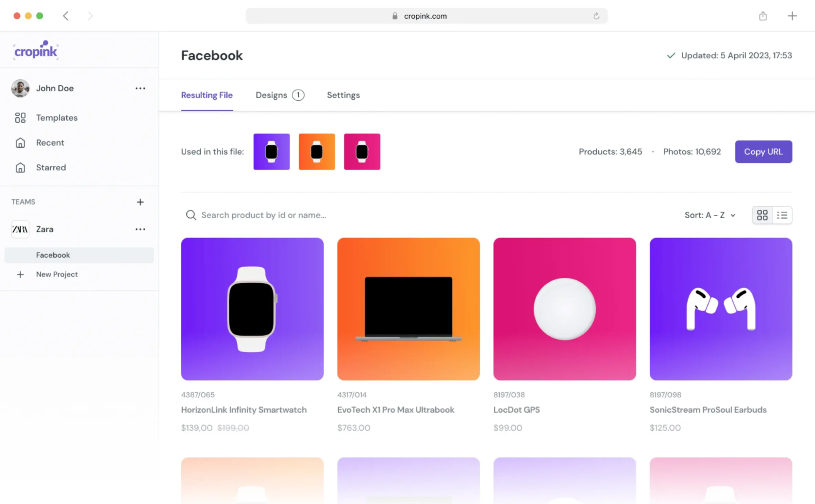Click the Templates grid icon in sidebar

click(20, 118)
